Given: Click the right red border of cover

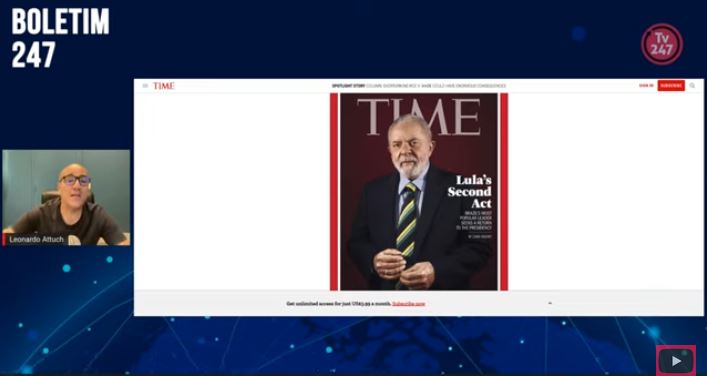Looking at the screenshot, I should [504, 192].
